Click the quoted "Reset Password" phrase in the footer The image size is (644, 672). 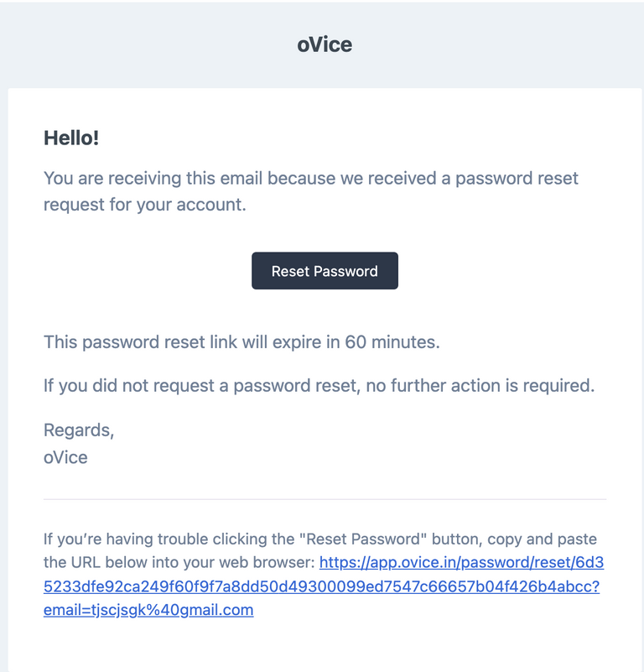363,539
